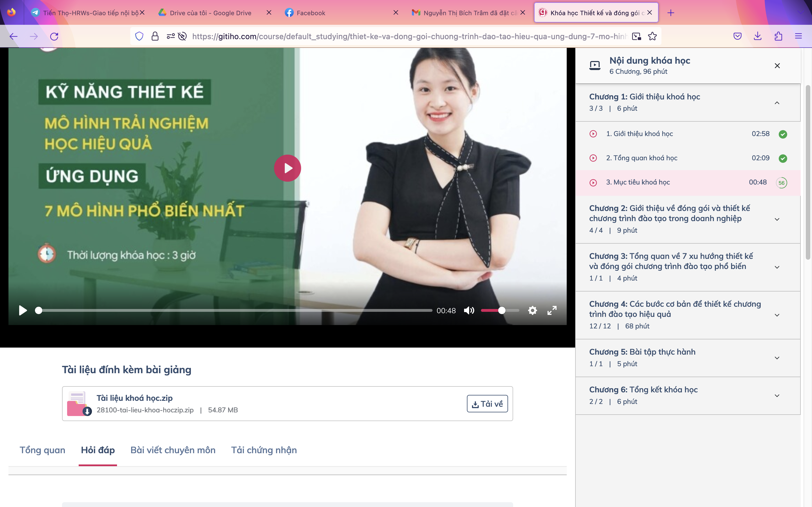Toggle completion check for Giới thiệu khoá học
Screen dimensions: 812x507
tap(783, 134)
